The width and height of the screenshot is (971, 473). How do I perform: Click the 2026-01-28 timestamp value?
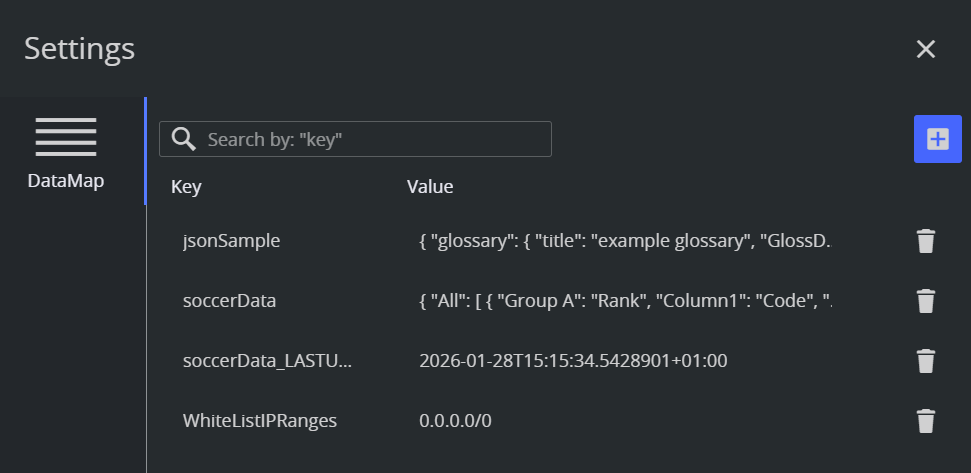[x=573, y=361]
